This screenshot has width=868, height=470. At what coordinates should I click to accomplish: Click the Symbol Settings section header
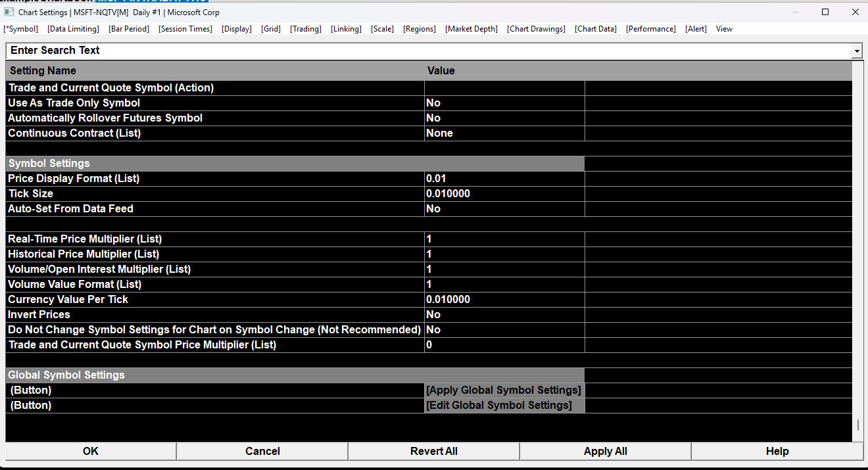295,164
